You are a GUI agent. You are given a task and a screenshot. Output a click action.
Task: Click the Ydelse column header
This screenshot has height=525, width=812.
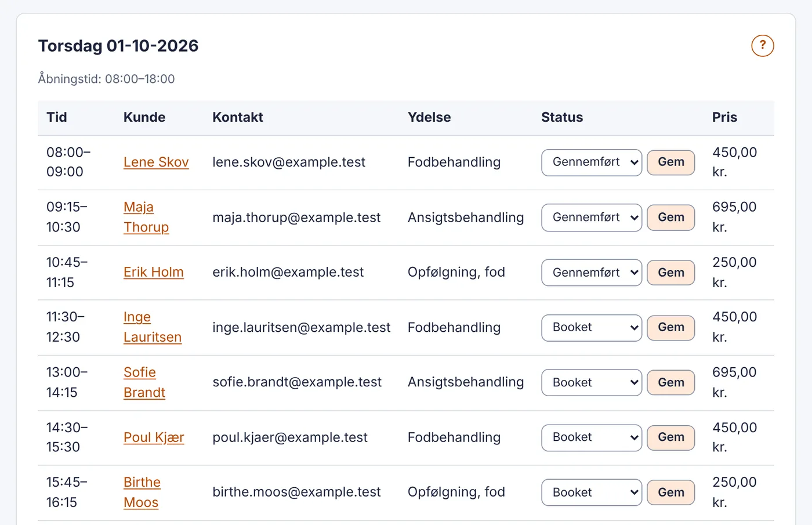[x=429, y=117]
